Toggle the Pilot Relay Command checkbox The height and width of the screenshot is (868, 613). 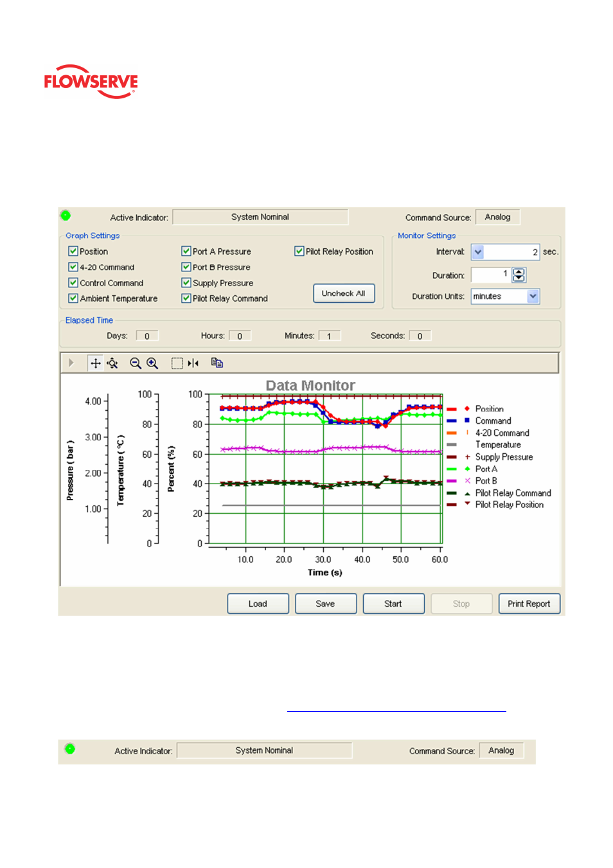pos(186,298)
